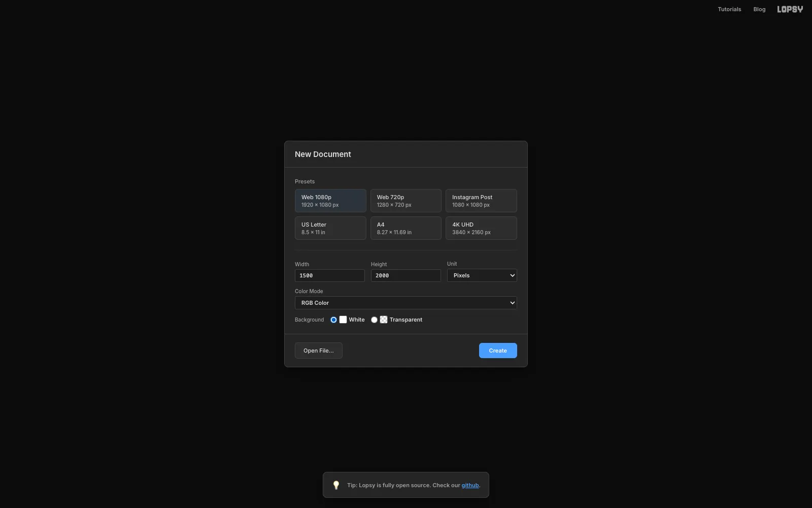This screenshot has width=812, height=508.
Task: Follow the github link in tip
Action: [x=470, y=485]
